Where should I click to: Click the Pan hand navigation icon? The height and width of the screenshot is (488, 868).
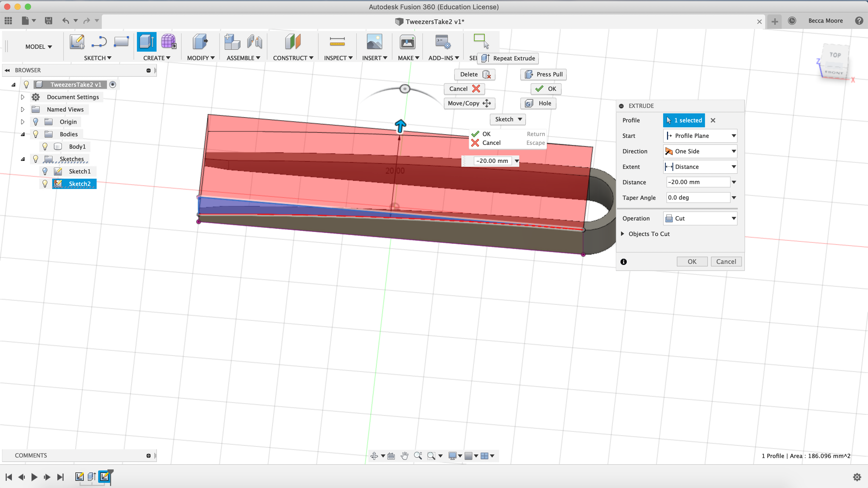[x=404, y=456]
